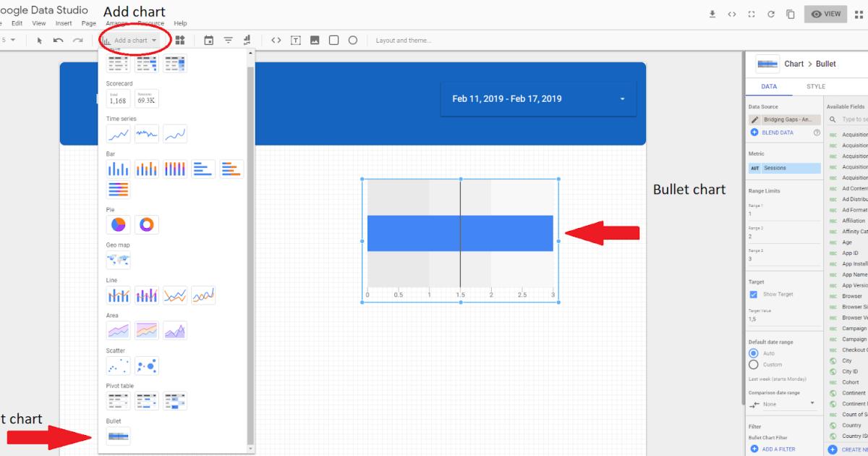This screenshot has width=868, height=456.
Task: Open the Help menu
Action: 180,23
